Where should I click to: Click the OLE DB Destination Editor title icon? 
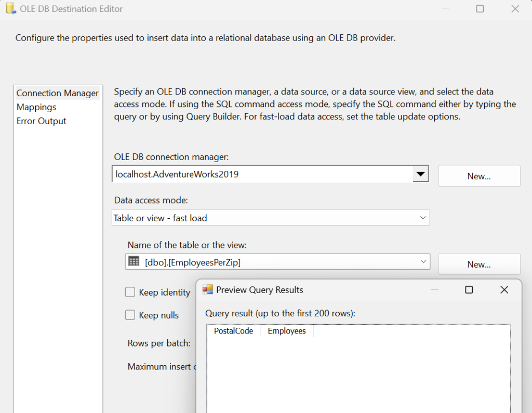pos(10,9)
